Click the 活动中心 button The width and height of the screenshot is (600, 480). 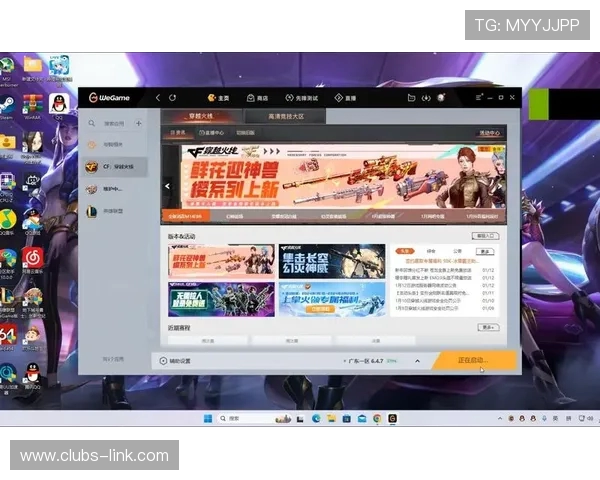[489, 132]
